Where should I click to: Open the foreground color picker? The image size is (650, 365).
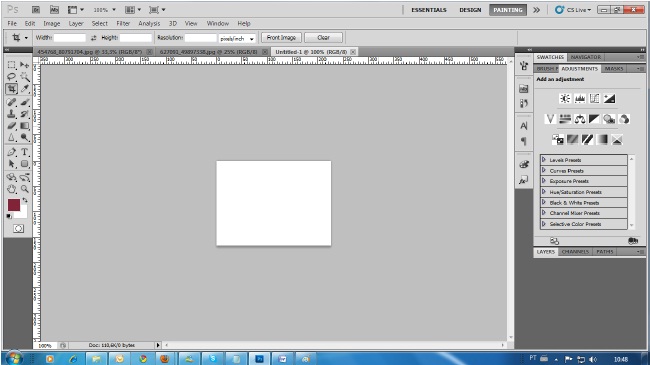tap(14, 205)
